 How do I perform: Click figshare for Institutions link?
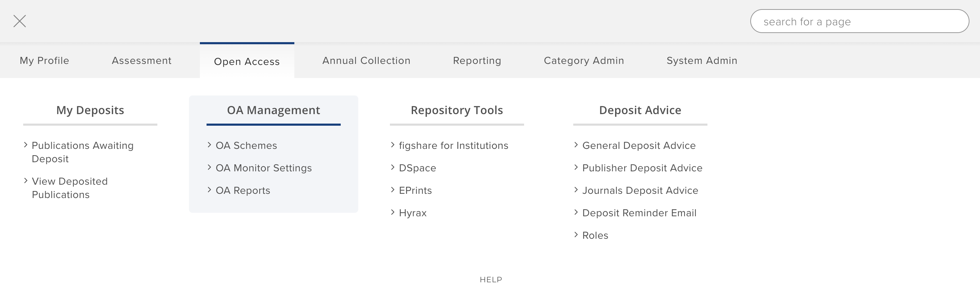[x=453, y=146]
